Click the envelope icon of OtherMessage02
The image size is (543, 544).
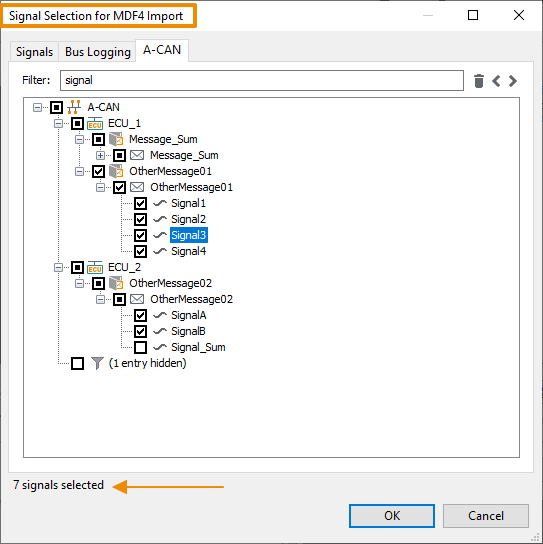[137, 299]
